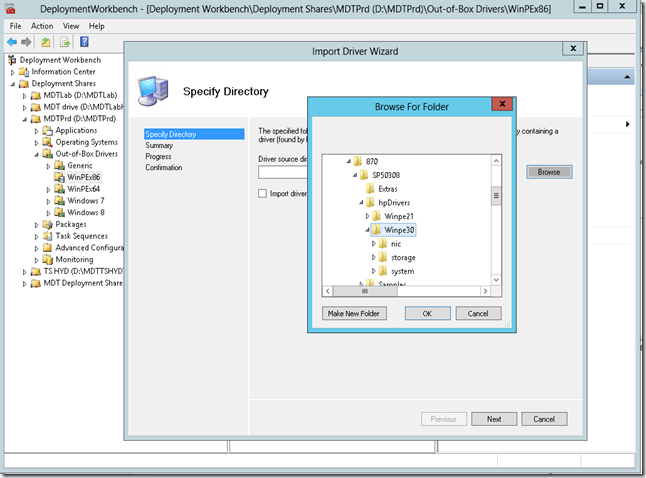The height and width of the screenshot is (478, 646).
Task: Click the Back arrow toolbar icon
Action: 12,42
